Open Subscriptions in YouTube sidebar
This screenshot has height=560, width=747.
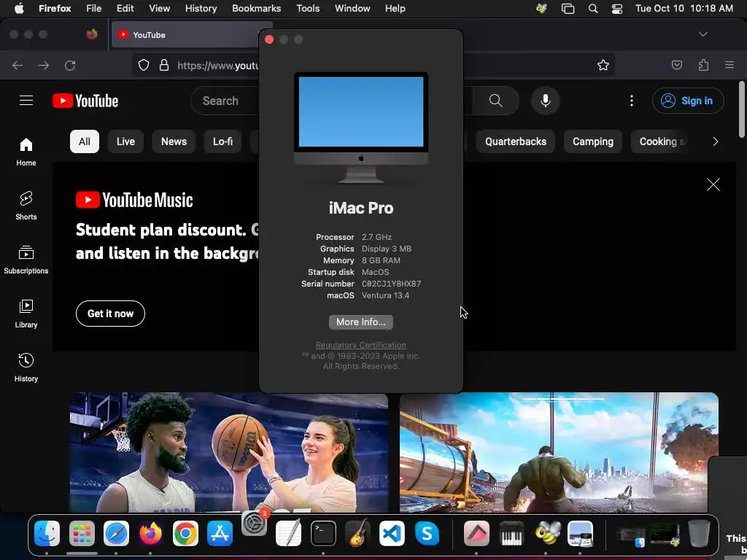[x=26, y=260]
